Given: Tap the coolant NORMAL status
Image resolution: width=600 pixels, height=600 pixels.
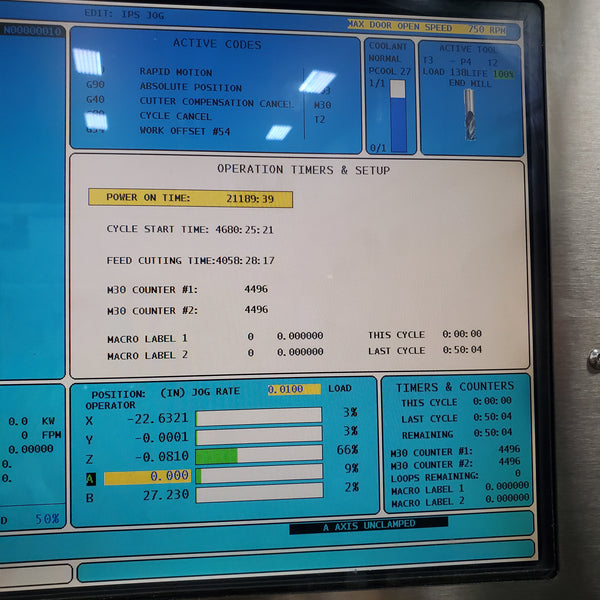Looking at the screenshot, I should (385, 59).
